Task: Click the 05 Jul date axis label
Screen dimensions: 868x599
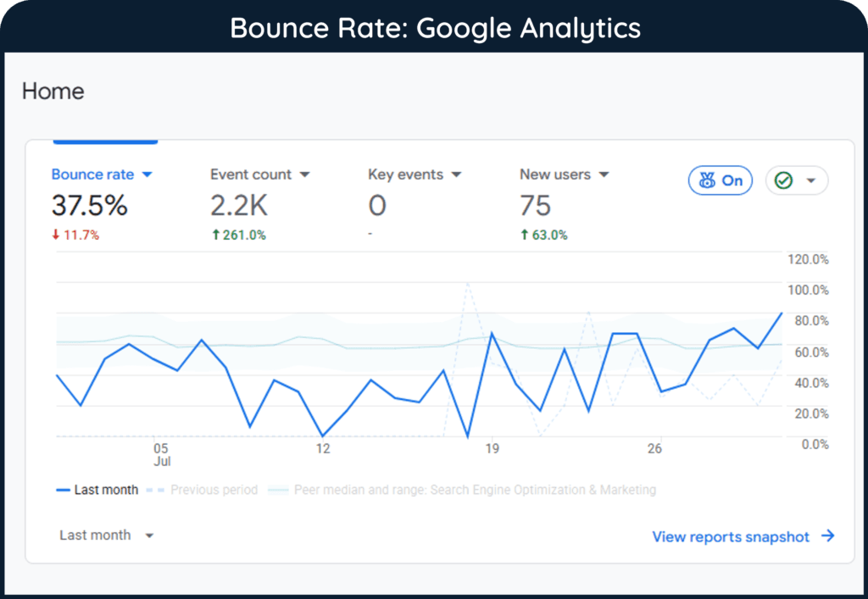Action: (161, 455)
